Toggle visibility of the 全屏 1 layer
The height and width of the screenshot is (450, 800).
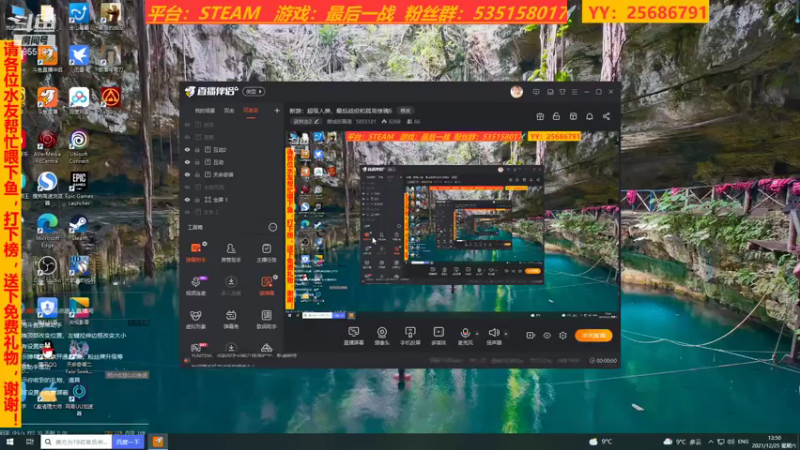coord(187,199)
